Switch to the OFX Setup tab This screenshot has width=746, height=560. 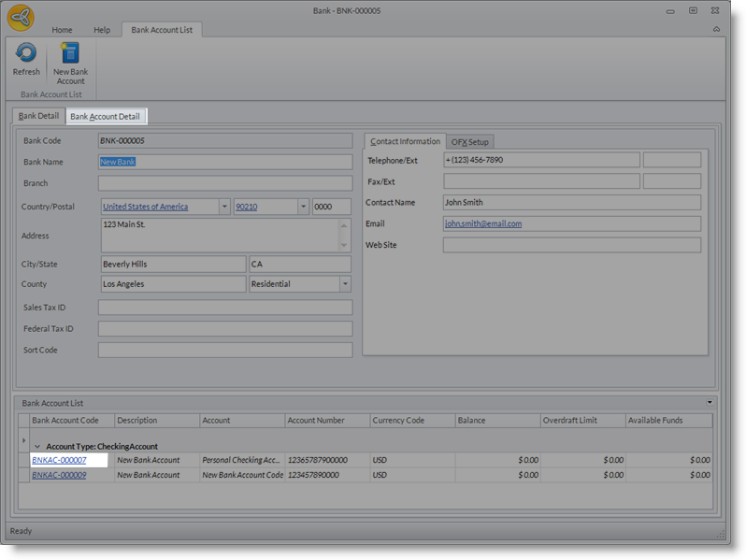point(469,142)
